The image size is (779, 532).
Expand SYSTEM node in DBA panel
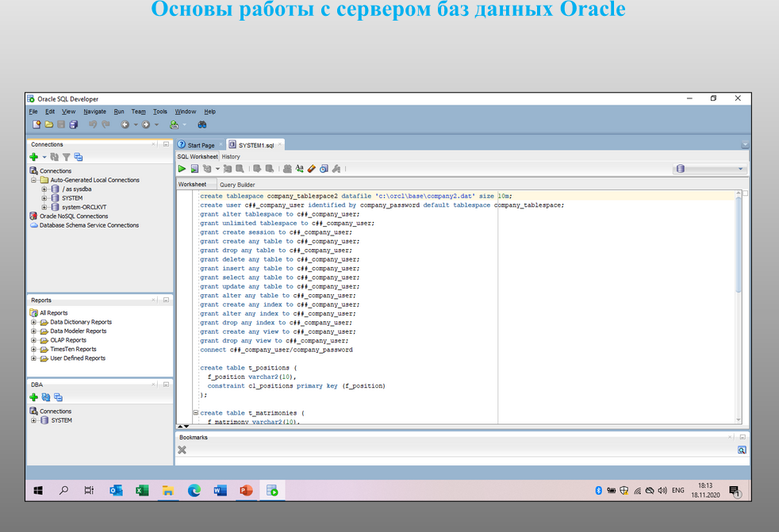tap(34, 420)
